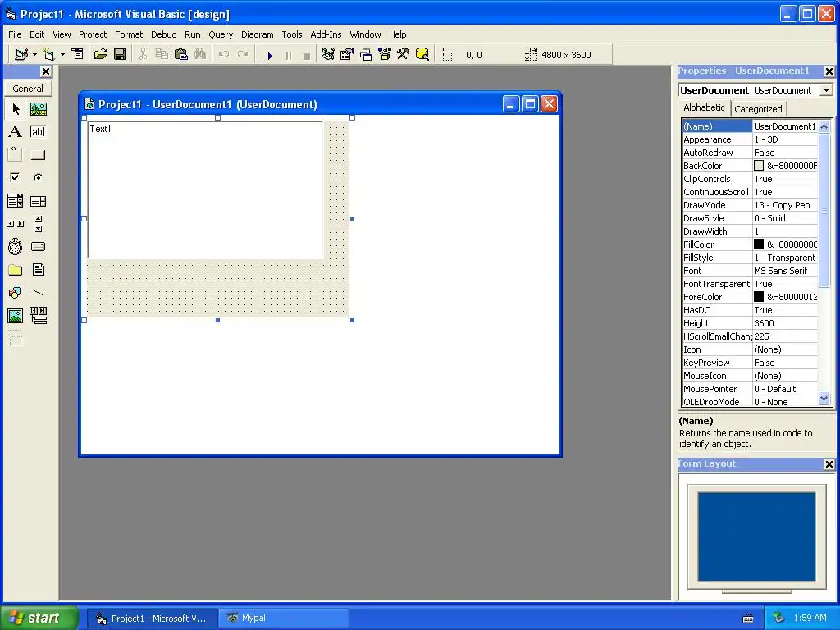Image resolution: width=840 pixels, height=630 pixels.
Task: Open the Object Browser from the toolbar
Action: point(385,55)
